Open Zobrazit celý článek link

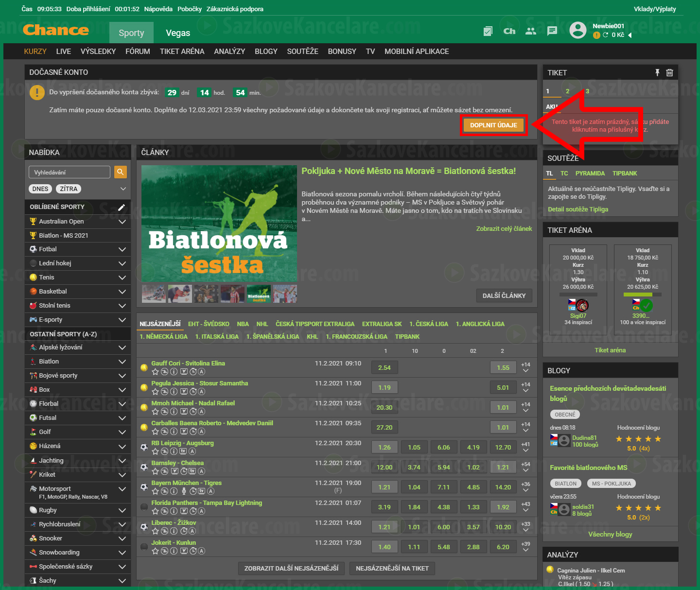click(x=504, y=229)
